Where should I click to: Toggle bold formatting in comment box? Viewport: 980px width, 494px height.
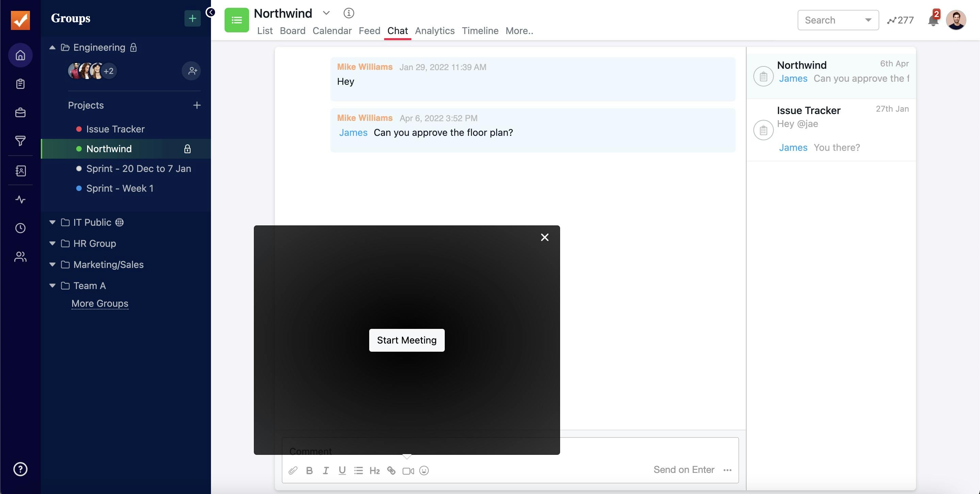point(309,471)
